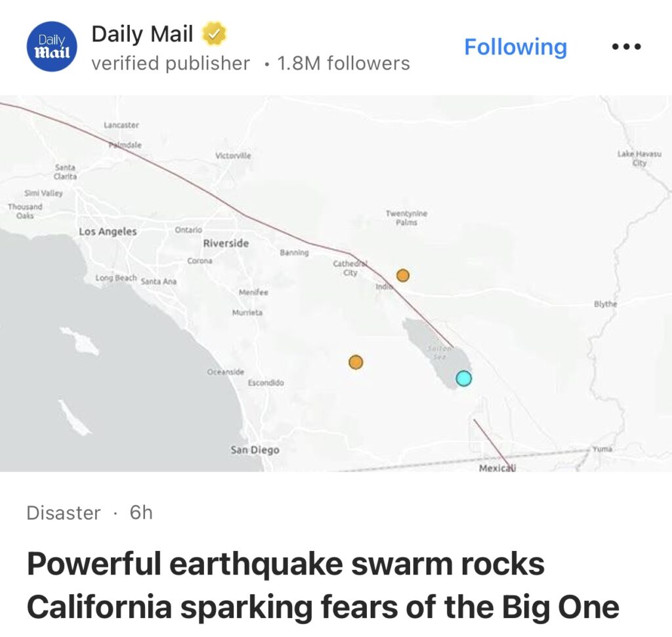Image resolution: width=672 pixels, height=637 pixels.
Task: Open the three-dots more options menu
Action: (x=626, y=47)
